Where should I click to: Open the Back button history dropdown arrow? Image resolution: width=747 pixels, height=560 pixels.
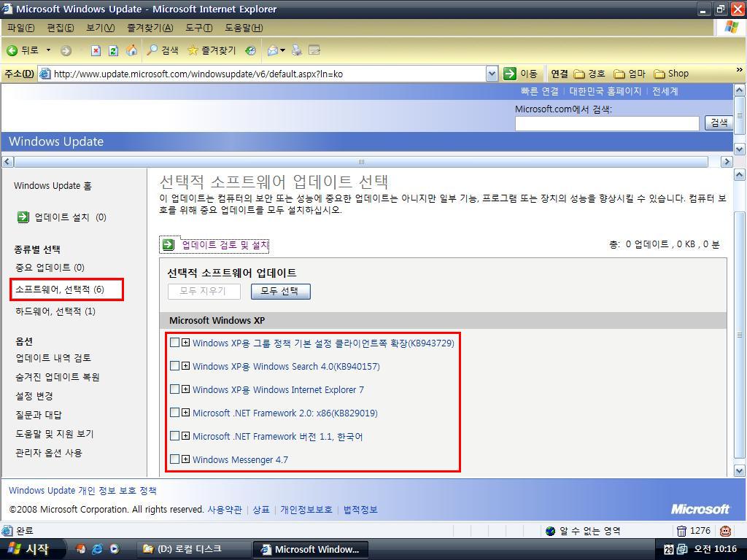pos(48,50)
